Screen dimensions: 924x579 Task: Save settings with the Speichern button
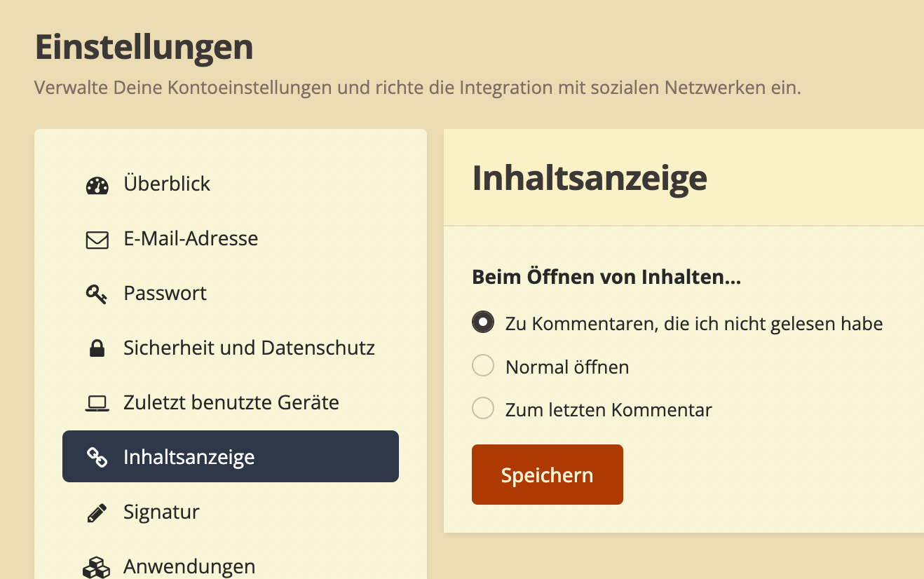(548, 475)
